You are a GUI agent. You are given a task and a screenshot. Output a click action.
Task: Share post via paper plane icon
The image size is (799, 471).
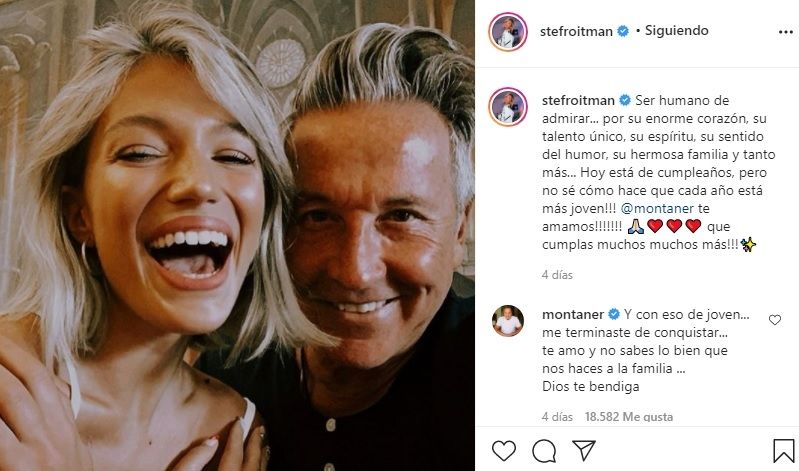pyautogui.click(x=584, y=451)
